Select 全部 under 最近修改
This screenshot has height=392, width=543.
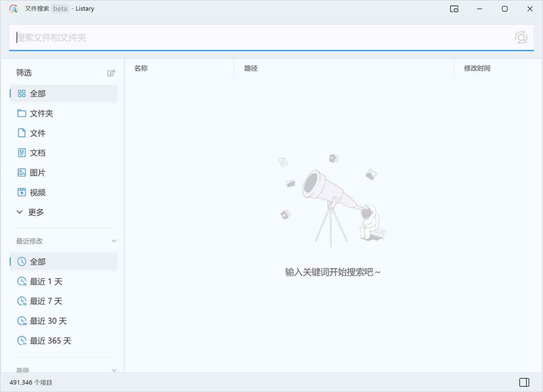pyautogui.click(x=37, y=262)
